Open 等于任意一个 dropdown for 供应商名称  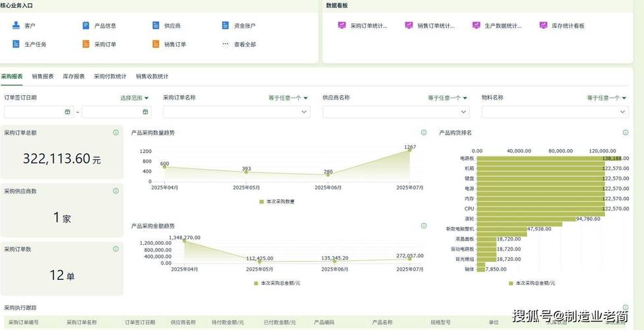coord(448,98)
